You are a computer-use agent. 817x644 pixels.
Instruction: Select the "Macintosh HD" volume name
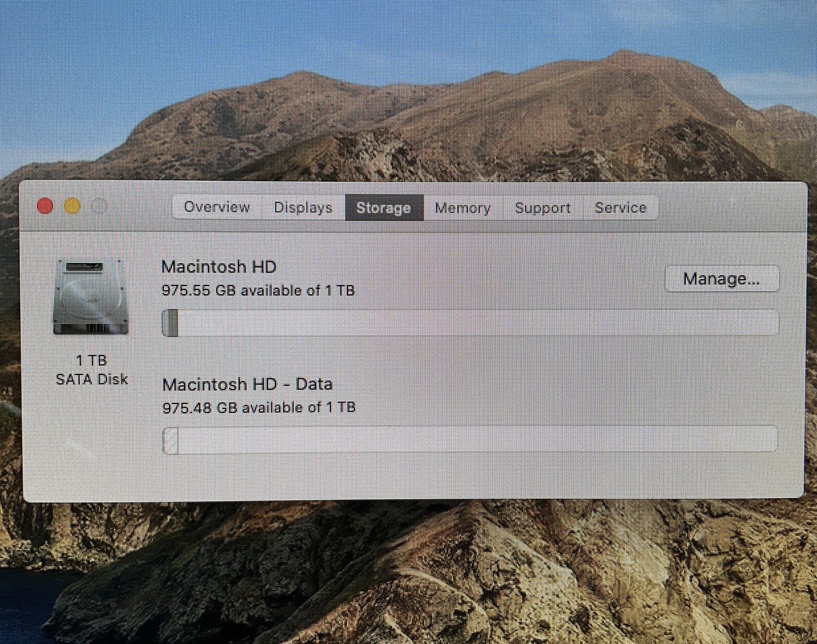pos(219,267)
